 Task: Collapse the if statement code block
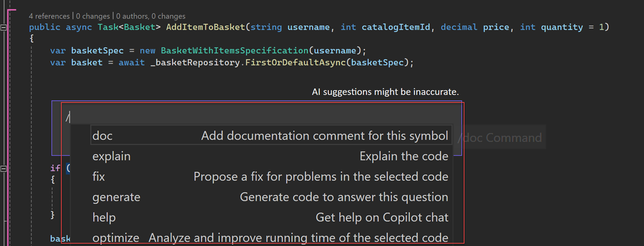coord(3,168)
